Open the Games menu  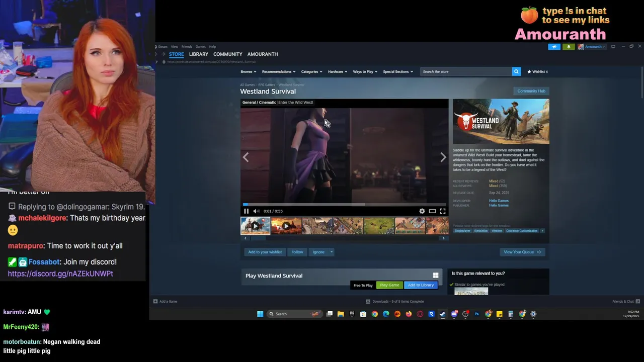pos(200,47)
